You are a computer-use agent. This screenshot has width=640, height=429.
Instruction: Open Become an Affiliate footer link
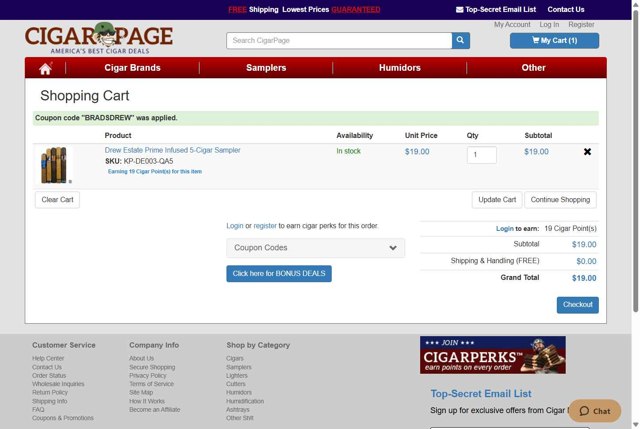(155, 409)
